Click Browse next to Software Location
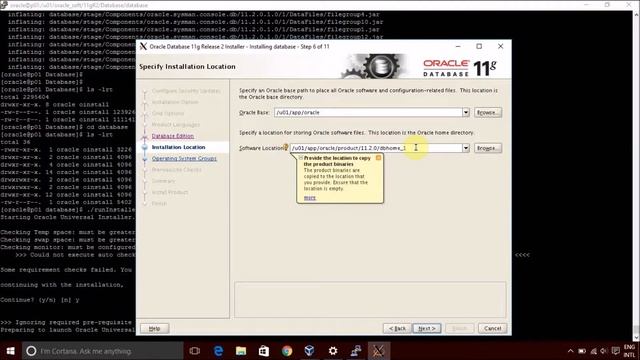The height and width of the screenshot is (360, 640). 488,148
